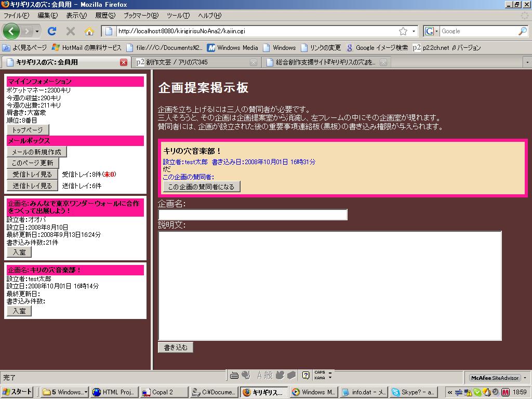
Task: Click the トップページ button
Action: [28, 130]
